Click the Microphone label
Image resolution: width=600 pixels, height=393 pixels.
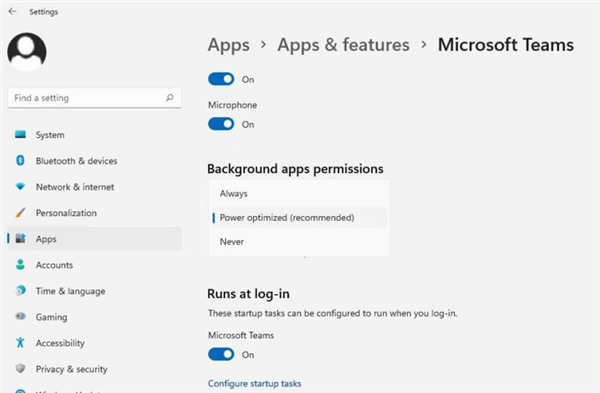point(233,105)
